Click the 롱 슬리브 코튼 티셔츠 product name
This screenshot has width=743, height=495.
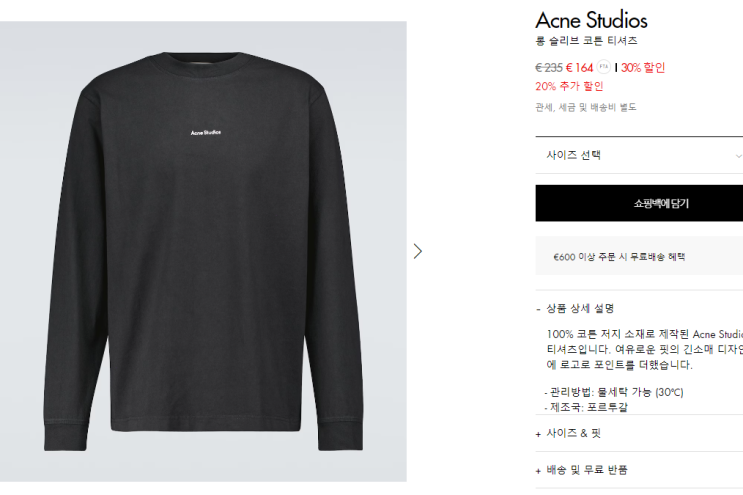(x=586, y=41)
